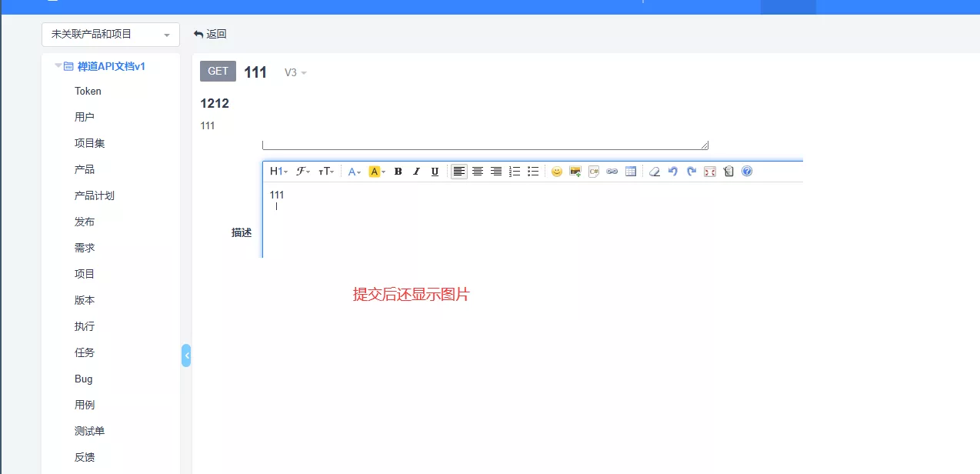Viewport: 980px width, 474px height.
Task: Open the V3 version dropdown
Action: 295,72
